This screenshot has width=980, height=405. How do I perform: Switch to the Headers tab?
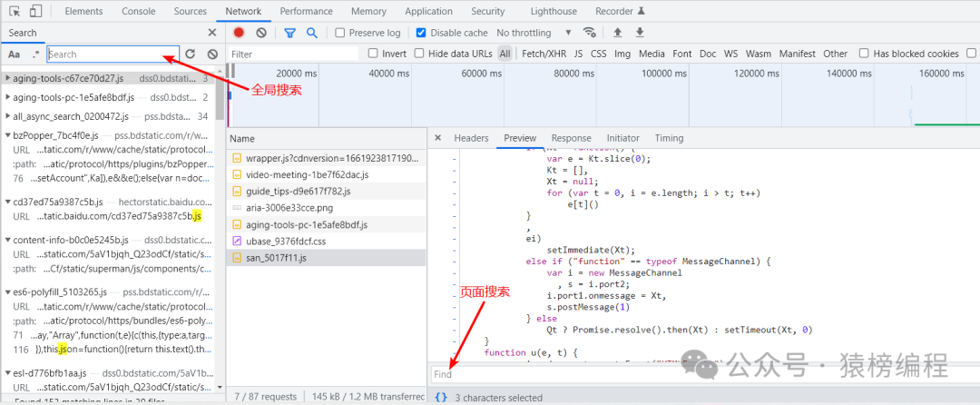[x=471, y=138]
